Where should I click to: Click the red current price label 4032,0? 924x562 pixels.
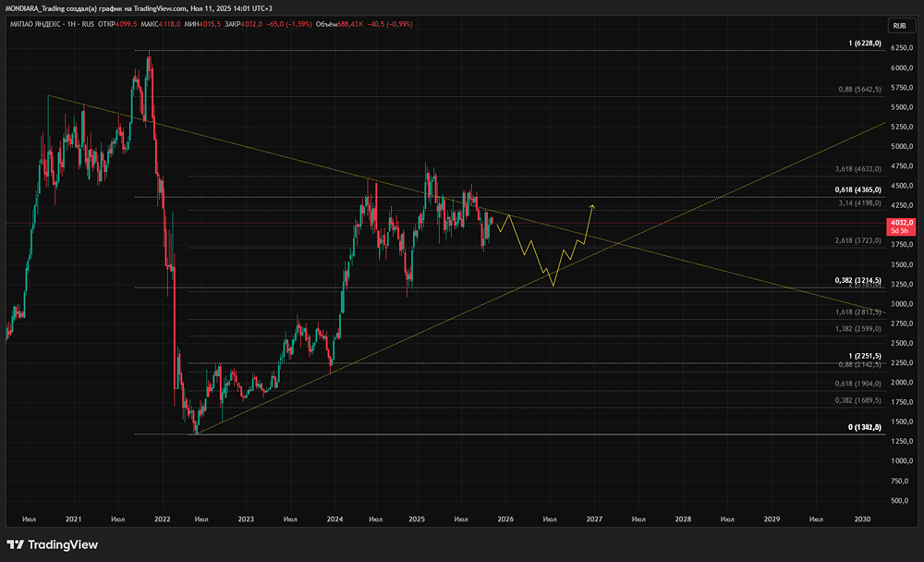point(901,223)
